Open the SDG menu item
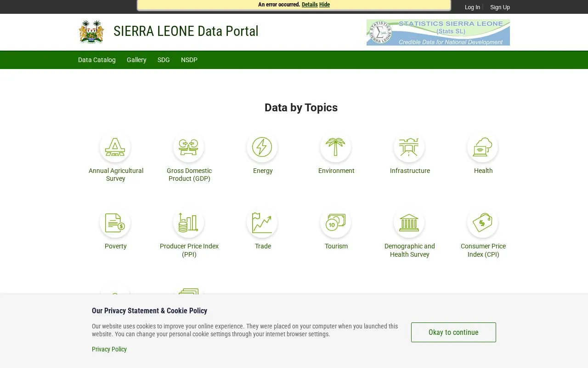Image resolution: width=588 pixels, height=368 pixels. 164,60
